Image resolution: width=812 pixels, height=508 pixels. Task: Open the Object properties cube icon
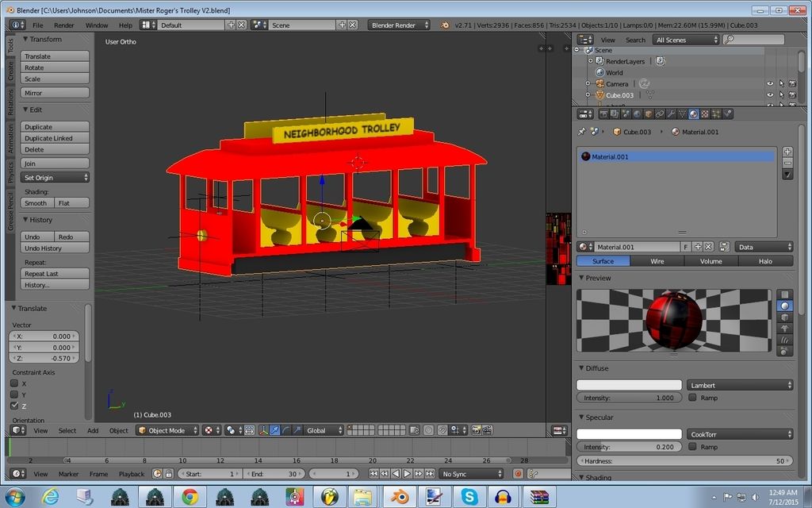(649, 114)
